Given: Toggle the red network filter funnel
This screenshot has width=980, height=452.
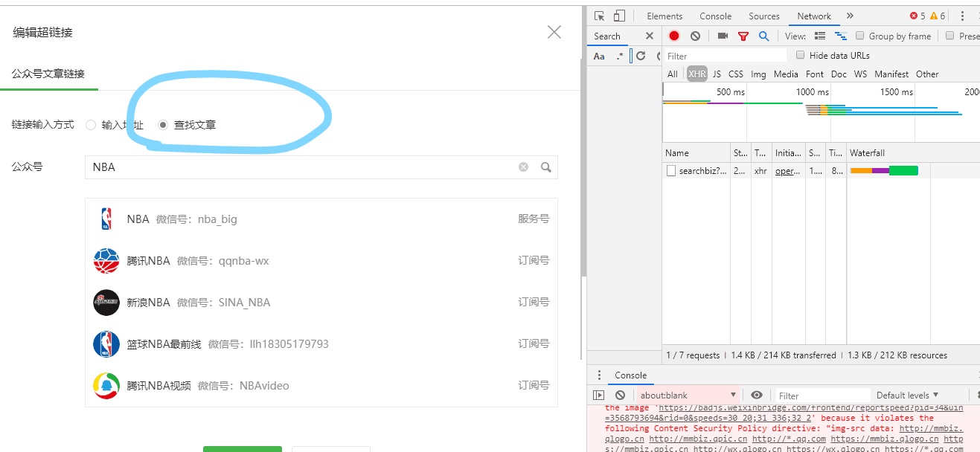Looking at the screenshot, I should coord(743,36).
